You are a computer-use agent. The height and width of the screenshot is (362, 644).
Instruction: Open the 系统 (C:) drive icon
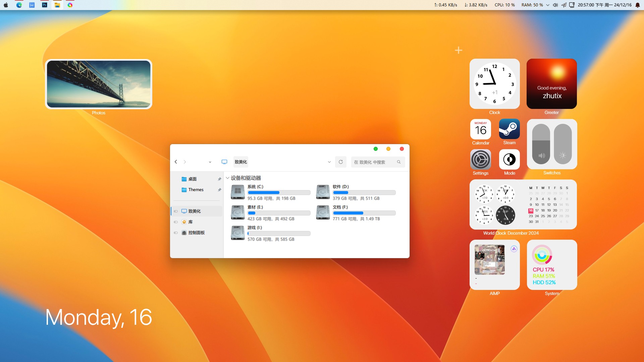point(237,192)
